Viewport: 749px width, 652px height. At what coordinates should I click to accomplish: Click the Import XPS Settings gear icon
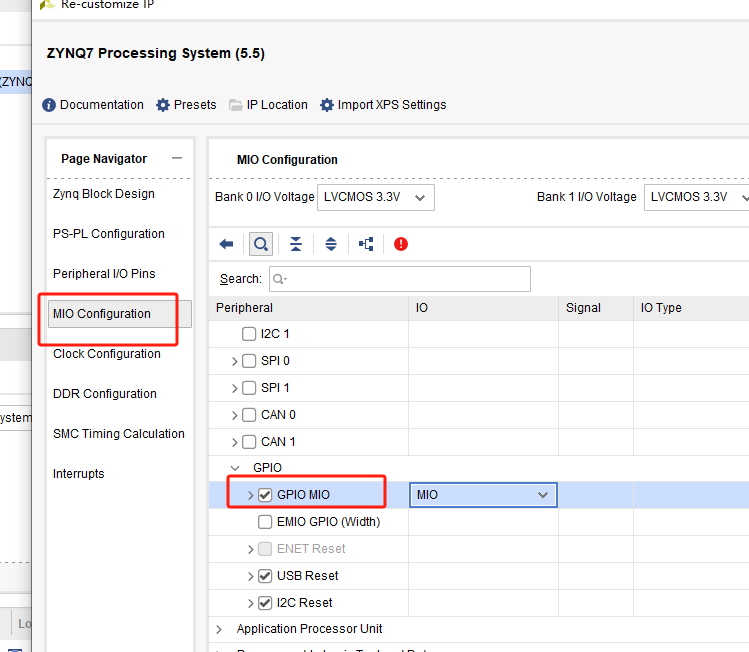[327, 105]
